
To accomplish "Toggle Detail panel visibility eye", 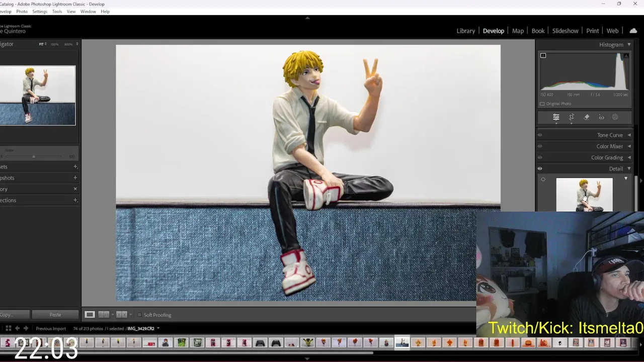I will point(540,169).
